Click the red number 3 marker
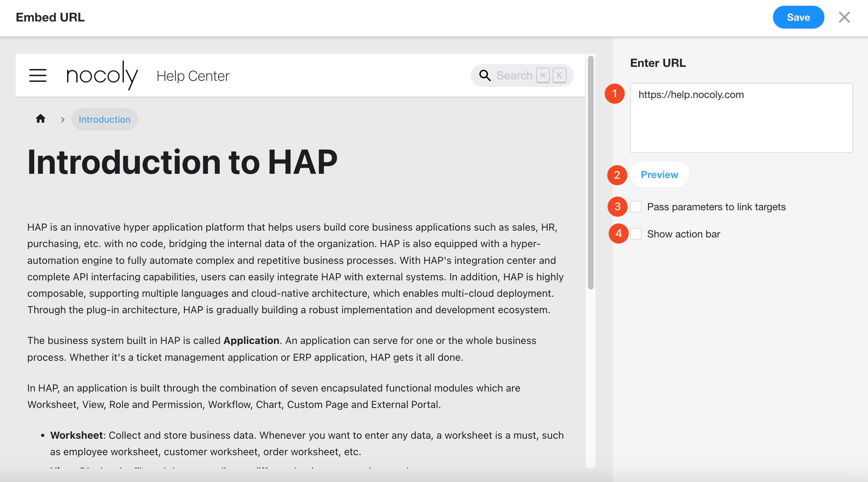 click(617, 207)
